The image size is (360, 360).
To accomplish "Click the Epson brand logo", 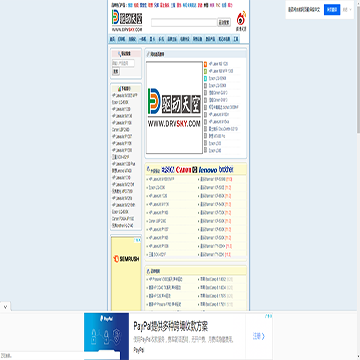I will click(x=168, y=170).
